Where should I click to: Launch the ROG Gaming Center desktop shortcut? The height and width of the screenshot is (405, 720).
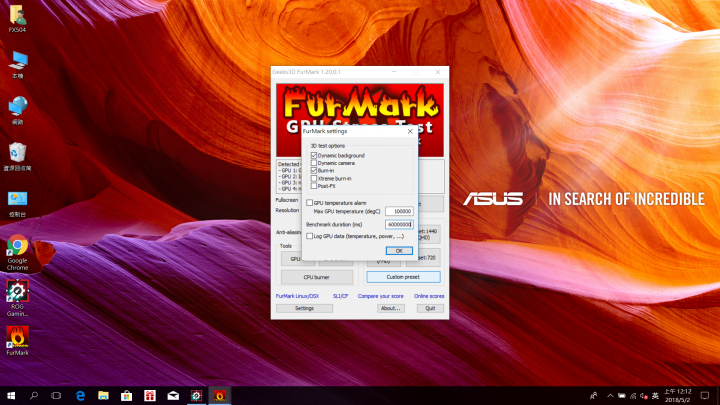tap(17, 298)
